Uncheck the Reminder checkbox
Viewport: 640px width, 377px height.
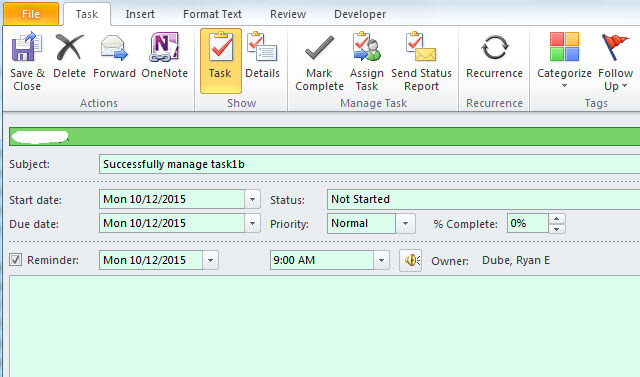click(x=16, y=259)
